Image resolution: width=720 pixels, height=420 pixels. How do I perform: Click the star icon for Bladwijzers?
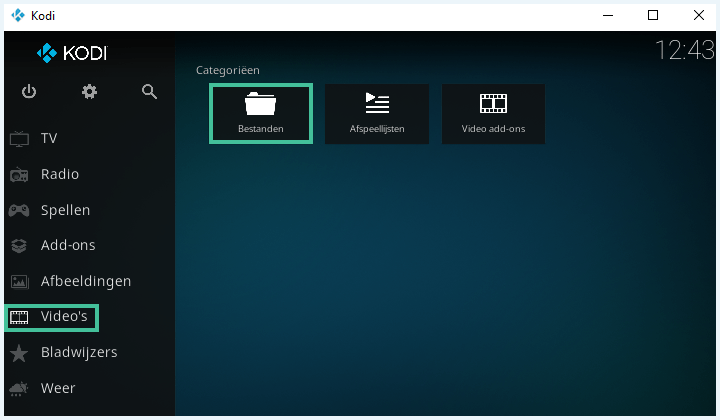(x=19, y=353)
